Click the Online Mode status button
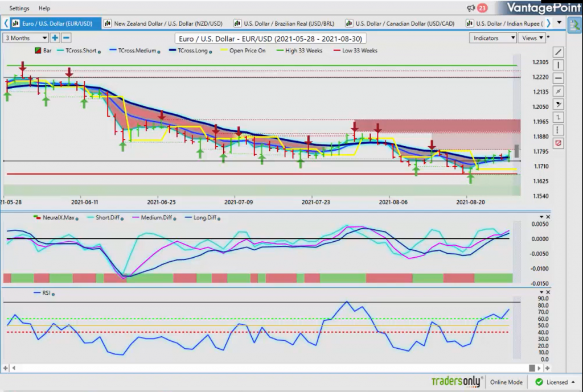 click(506, 382)
